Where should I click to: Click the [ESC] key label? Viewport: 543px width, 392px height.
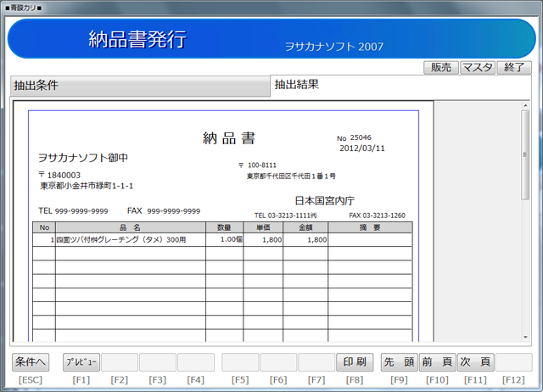[x=31, y=380]
